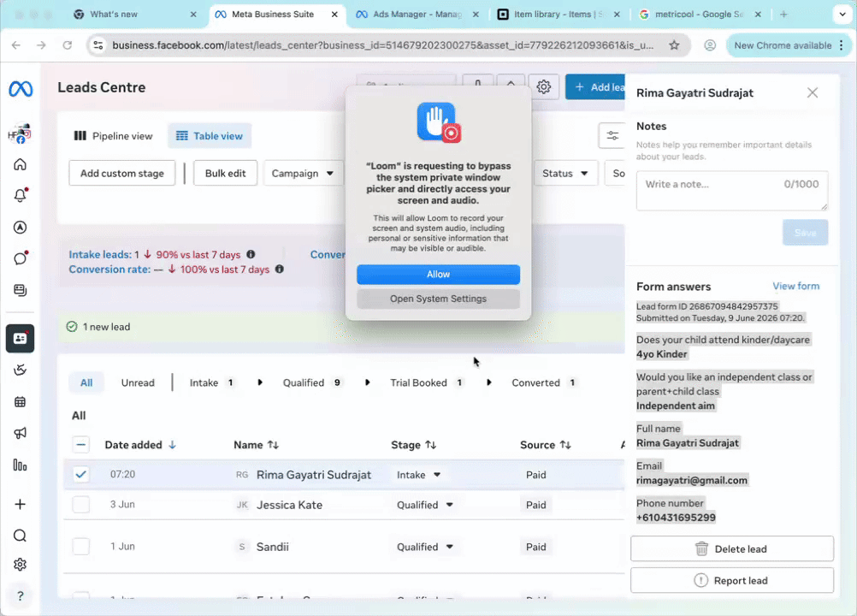Toggle the select-all header checkbox
The width and height of the screenshot is (857, 616).
click(81, 445)
